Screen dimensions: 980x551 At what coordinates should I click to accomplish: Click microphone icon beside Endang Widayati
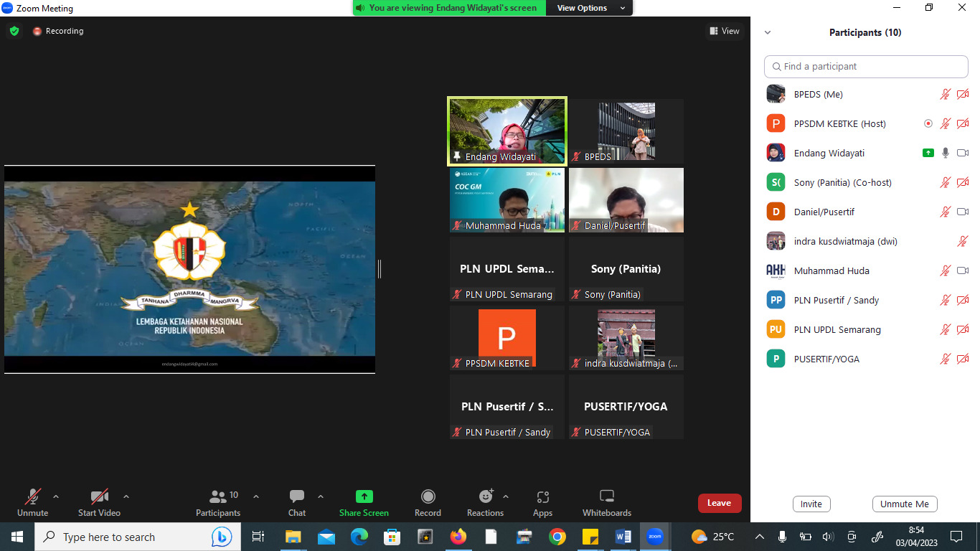946,153
